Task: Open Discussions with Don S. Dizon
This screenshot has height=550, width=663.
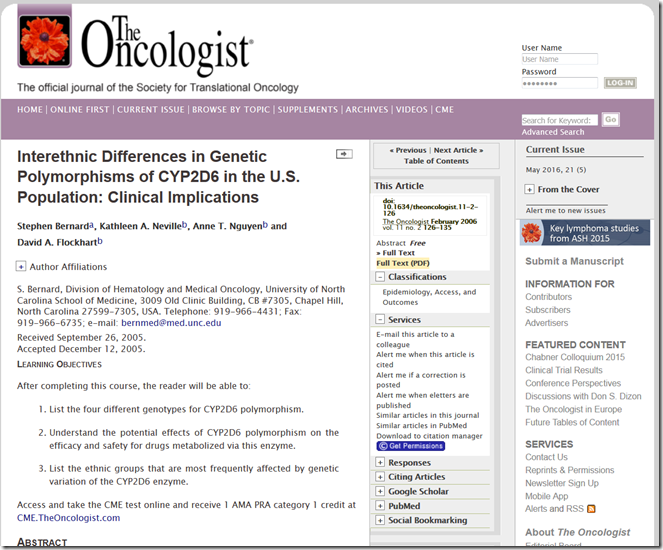Action: point(583,397)
